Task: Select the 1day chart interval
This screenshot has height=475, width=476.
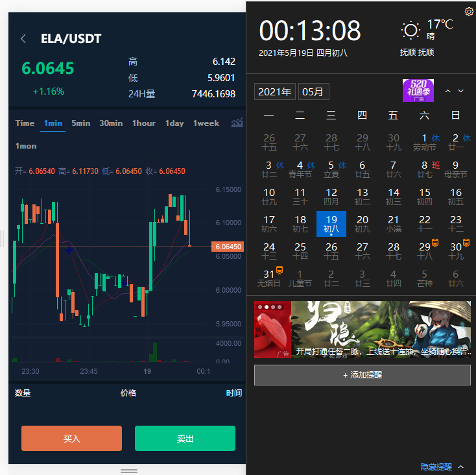Action: point(174,123)
